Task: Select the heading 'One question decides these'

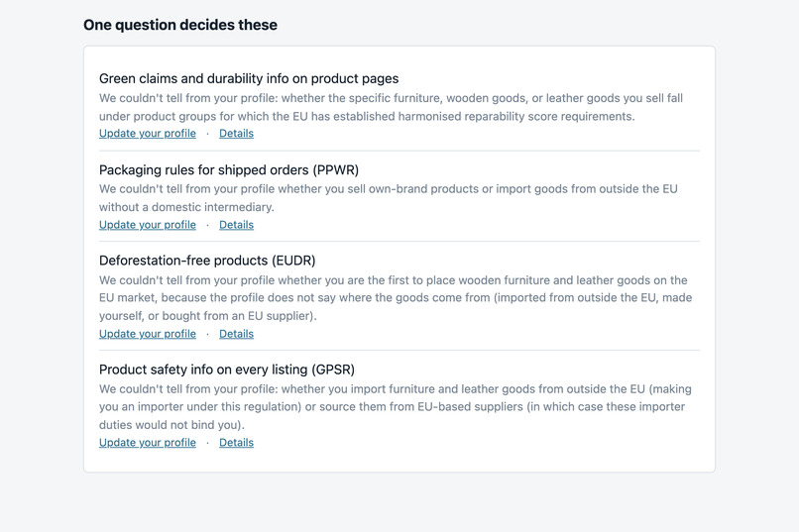Action: coord(180,25)
